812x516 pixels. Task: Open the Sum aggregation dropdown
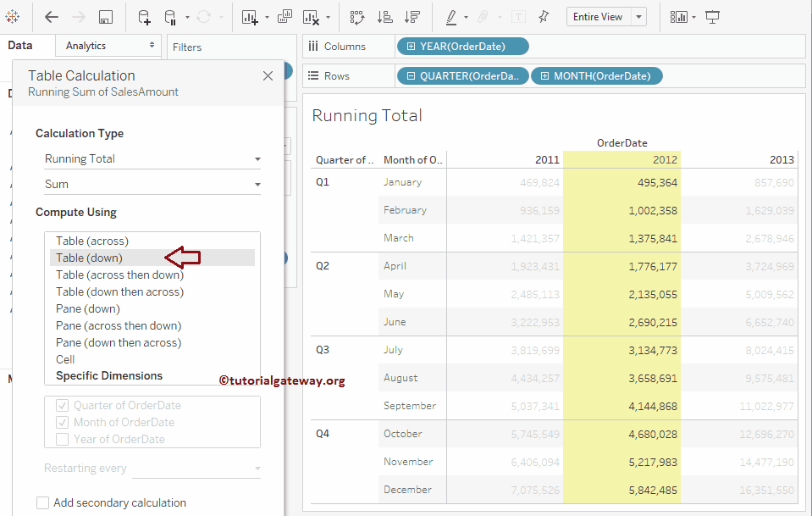[152, 185]
